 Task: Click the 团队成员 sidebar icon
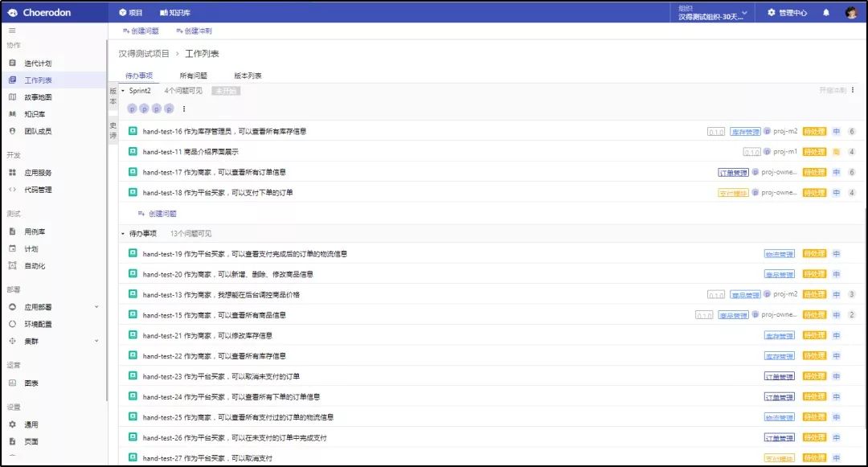tap(12, 131)
